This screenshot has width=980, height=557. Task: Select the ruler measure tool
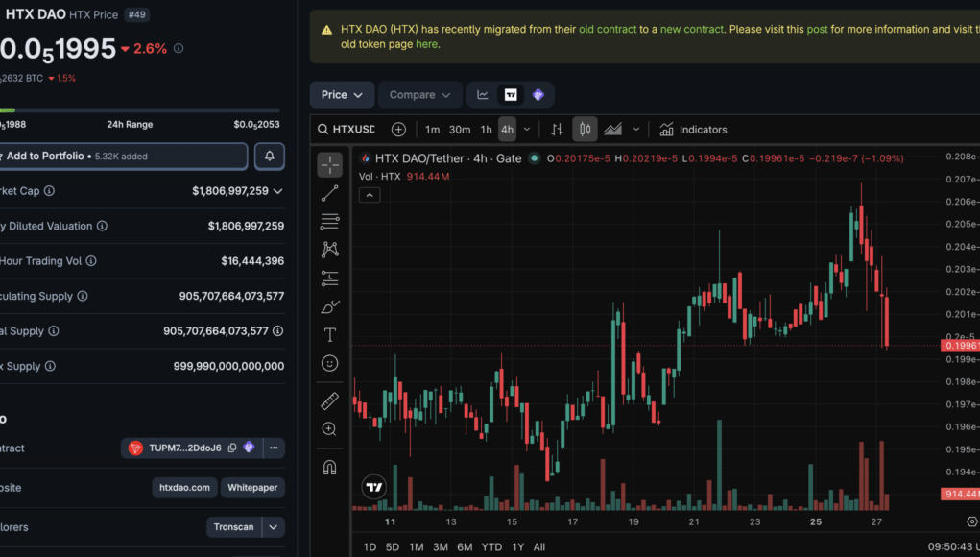(329, 400)
